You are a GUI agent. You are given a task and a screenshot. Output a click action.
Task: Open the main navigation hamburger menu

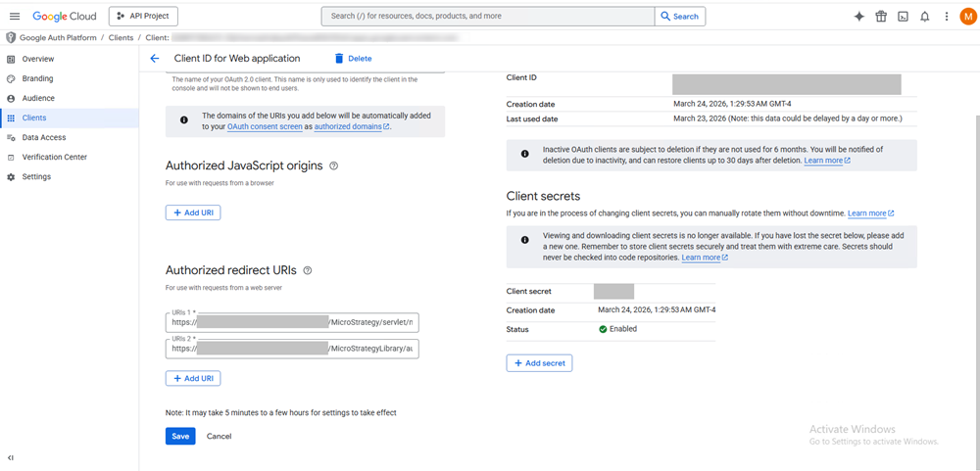click(x=14, y=17)
